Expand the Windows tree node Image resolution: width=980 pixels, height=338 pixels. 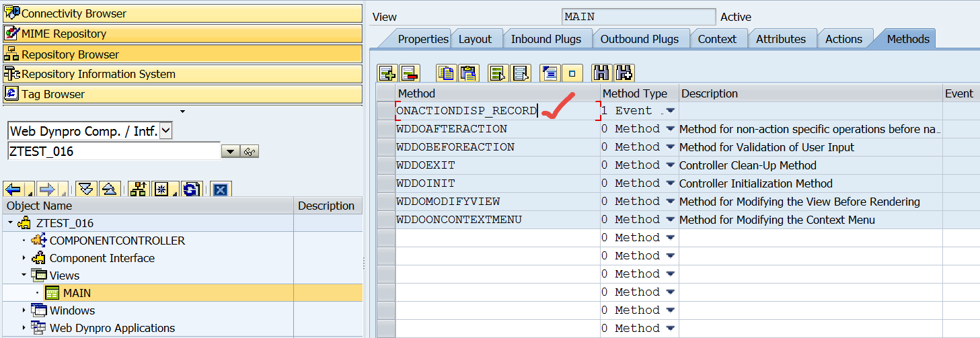(24, 310)
